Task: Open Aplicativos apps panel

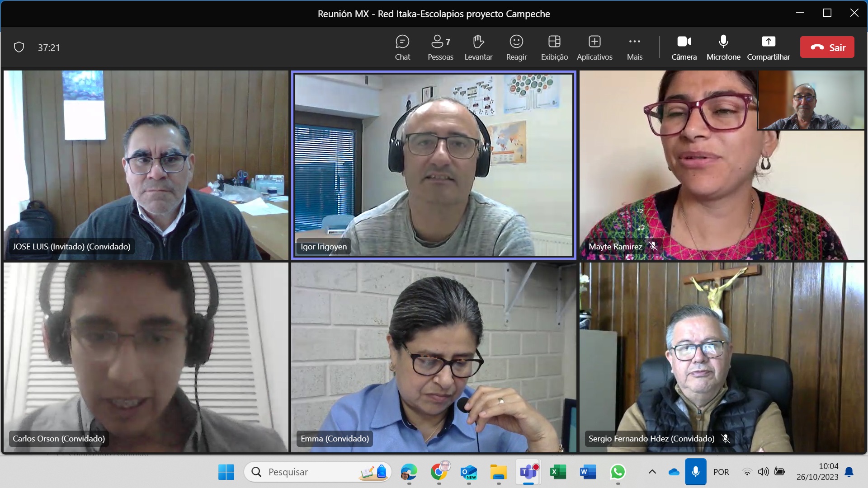Action: pyautogui.click(x=594, y=47)
